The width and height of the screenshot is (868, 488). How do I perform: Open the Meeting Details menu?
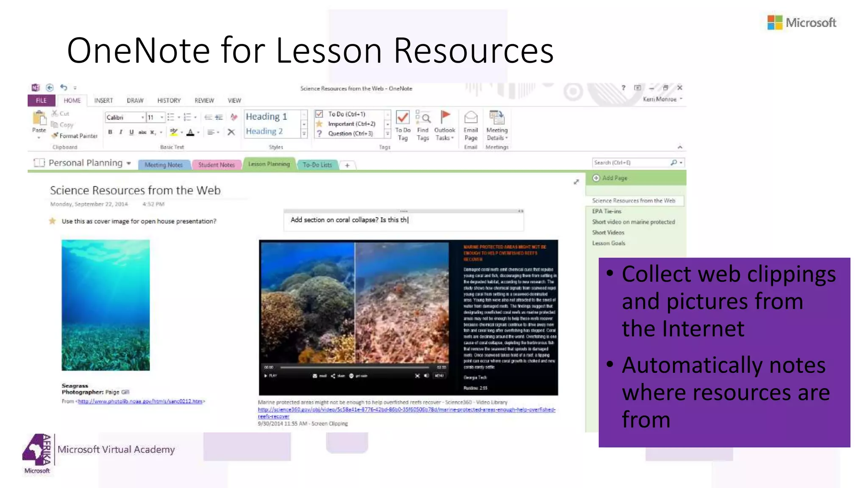[497, 126]
